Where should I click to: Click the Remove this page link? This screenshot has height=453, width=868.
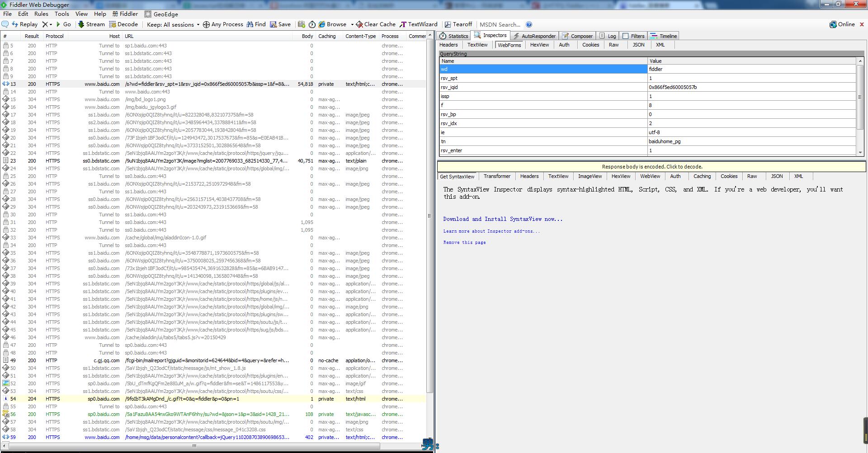[464, 243]
